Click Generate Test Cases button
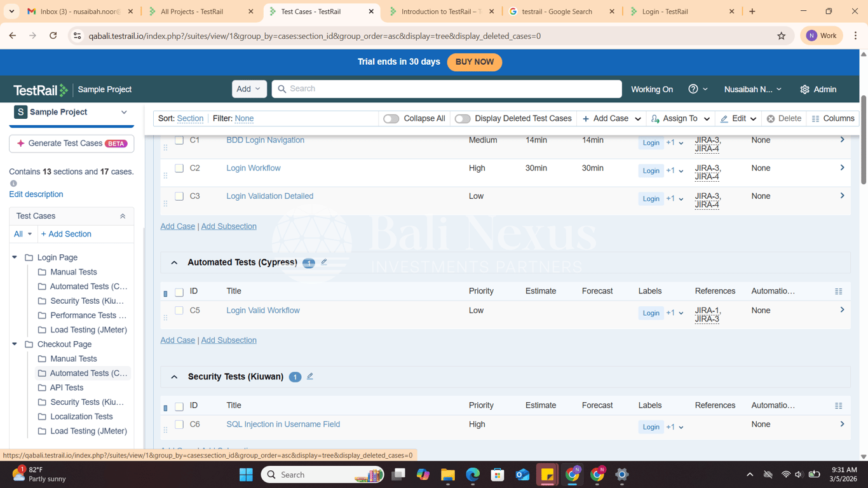868x488 pixels. click(71, 144)
